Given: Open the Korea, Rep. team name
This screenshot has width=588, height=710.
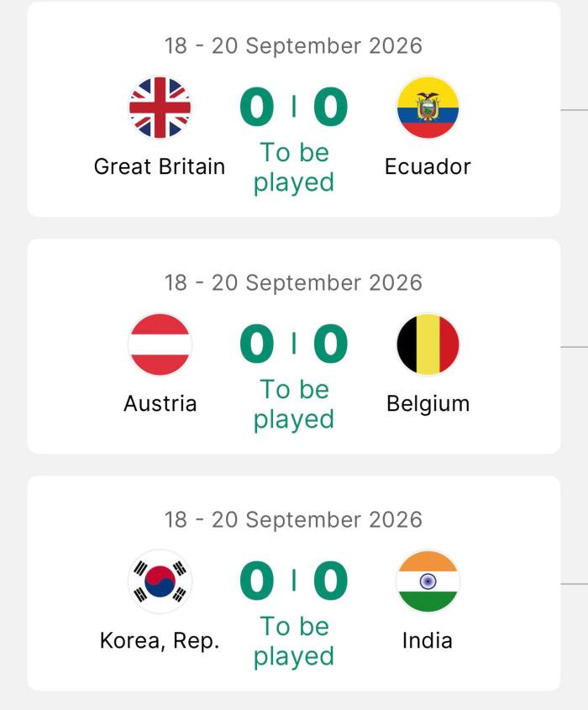Looking at the screenshot, I should pyautogui.click(x=160, y=640).
